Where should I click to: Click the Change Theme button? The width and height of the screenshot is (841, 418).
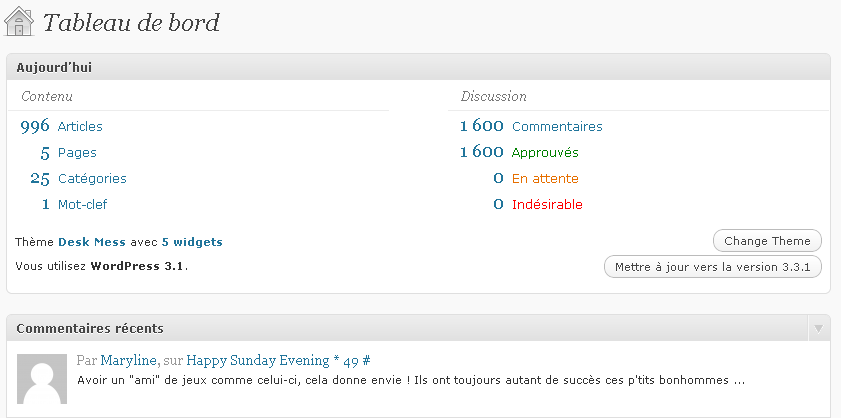(767, 241)
